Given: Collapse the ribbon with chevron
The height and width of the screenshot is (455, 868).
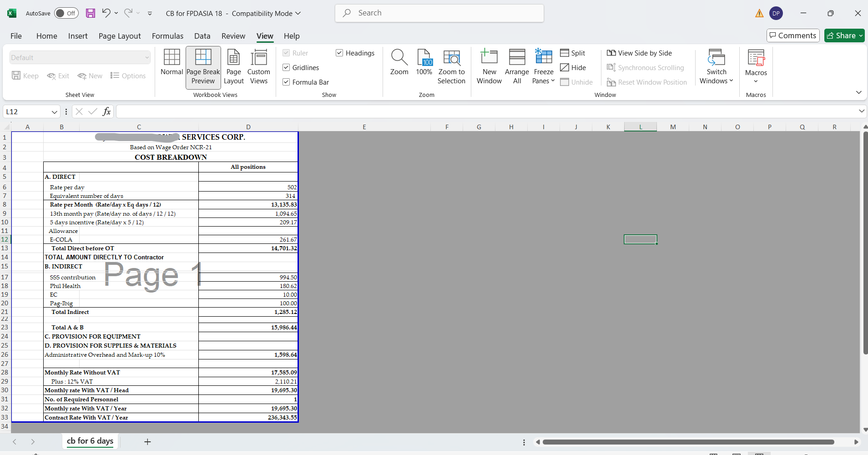Looking at the screenshot, I should click(858, 92).
